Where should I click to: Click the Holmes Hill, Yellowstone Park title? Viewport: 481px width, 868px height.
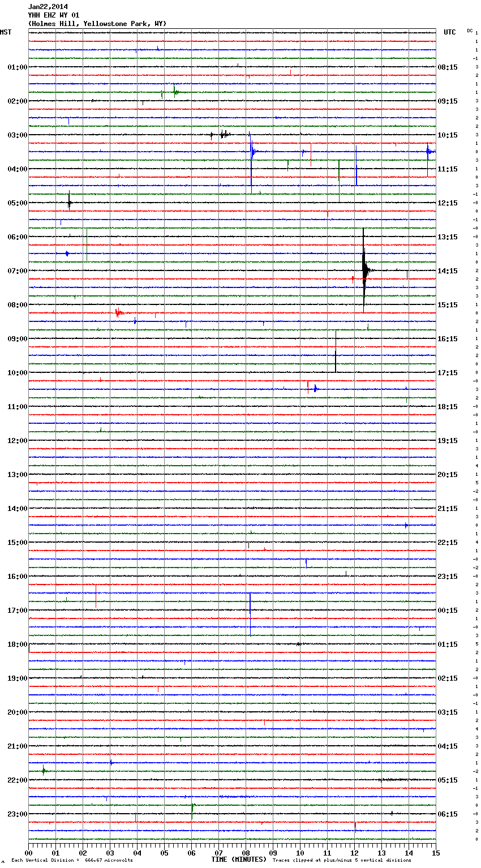(97, 24)
